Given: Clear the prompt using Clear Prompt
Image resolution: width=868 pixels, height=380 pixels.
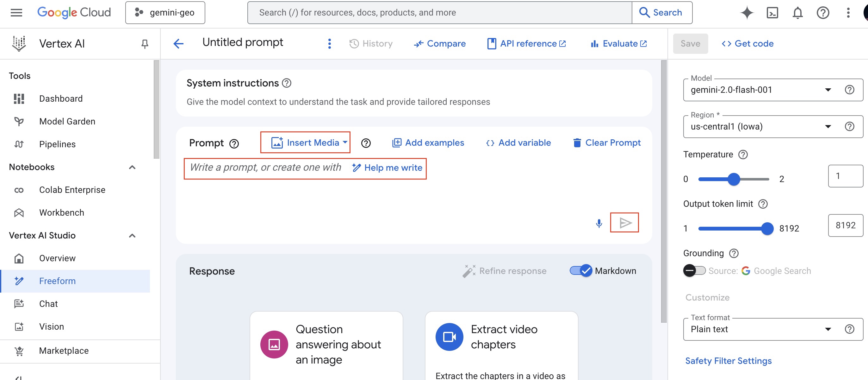Looking at the screenshot, I should point(606,142).
